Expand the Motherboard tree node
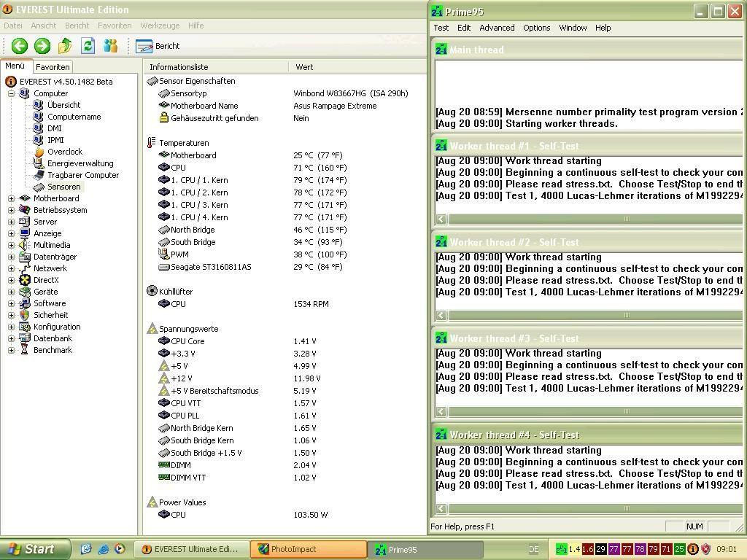The image size is (747, 560). pyautogui.click(x=11, y=198)
